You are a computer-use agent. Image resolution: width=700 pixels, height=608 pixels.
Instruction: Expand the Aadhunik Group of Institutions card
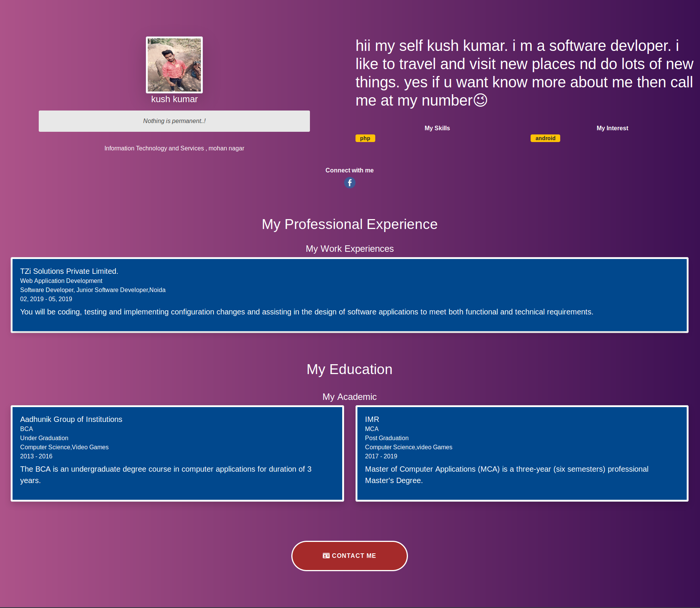click(x=177, y=454)
